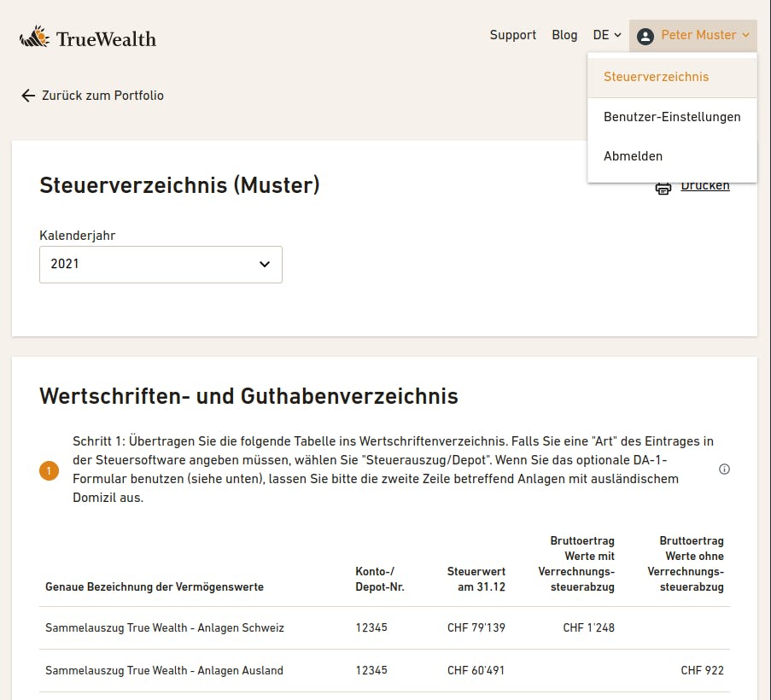
Task: Open the Kalenderjahr 2021 dropdown
Action: 161,265
